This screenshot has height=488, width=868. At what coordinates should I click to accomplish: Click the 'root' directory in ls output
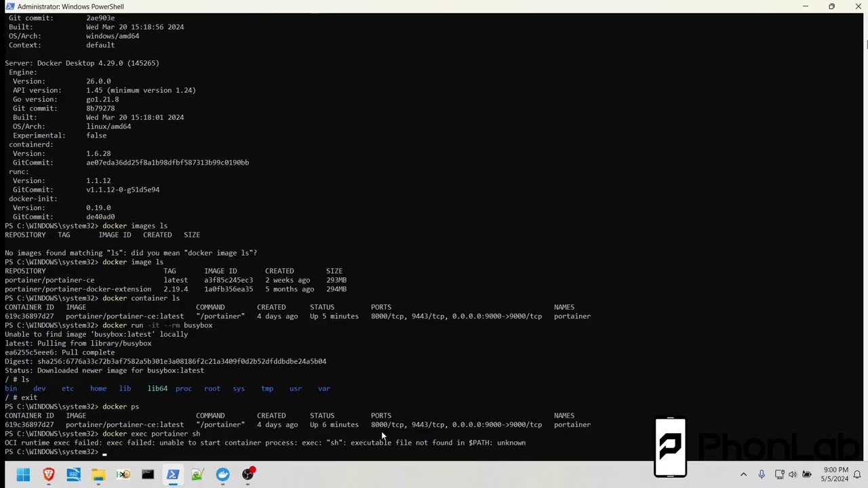click(x=212, y=388)
